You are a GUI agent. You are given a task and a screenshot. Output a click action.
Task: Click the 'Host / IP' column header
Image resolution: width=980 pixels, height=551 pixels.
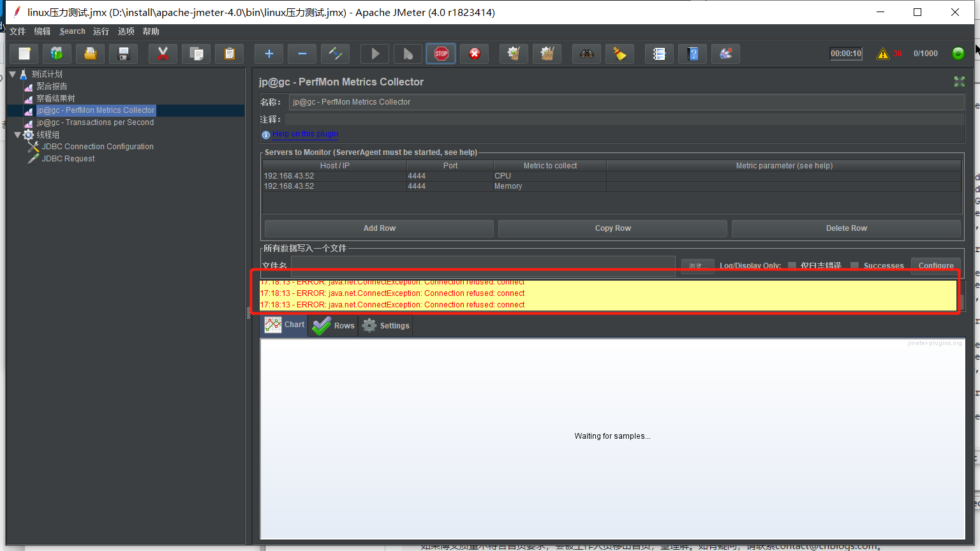coord(335,166)
